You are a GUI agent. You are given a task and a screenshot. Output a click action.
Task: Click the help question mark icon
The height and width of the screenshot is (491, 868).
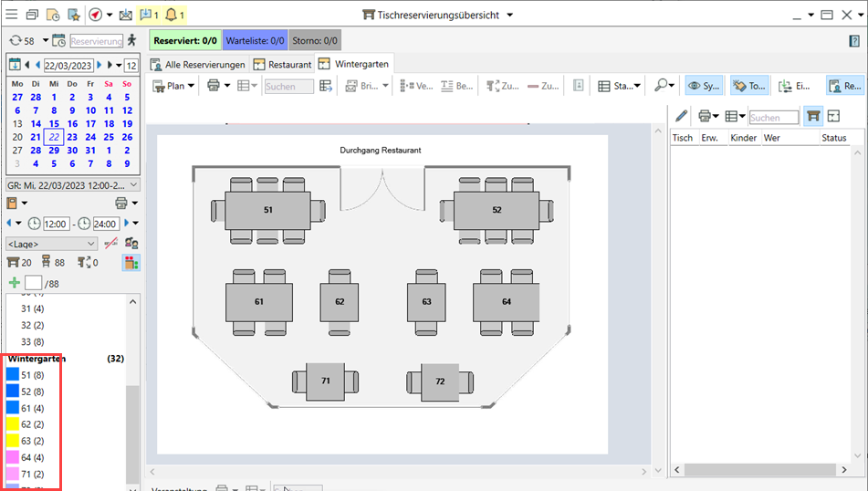point(854,41)
